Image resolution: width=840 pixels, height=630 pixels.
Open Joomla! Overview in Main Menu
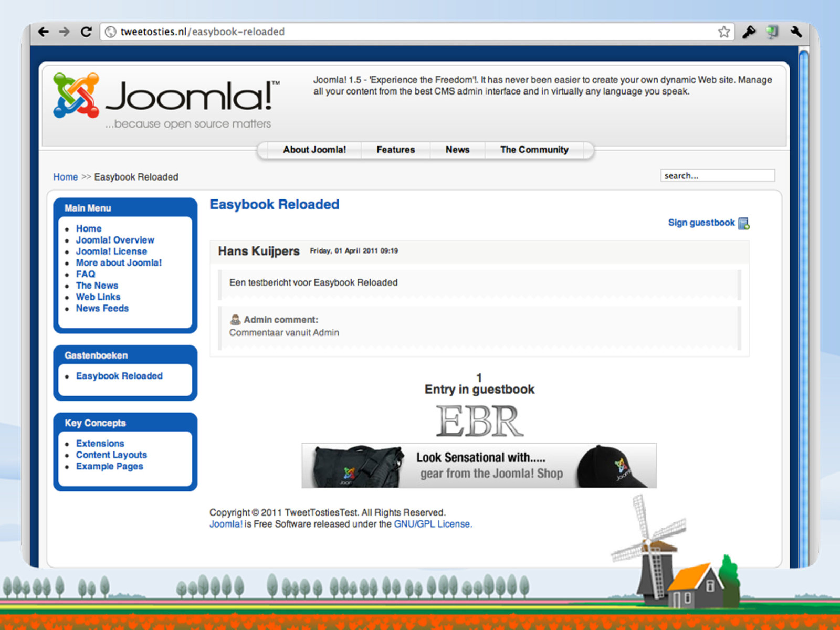point(115,240)
